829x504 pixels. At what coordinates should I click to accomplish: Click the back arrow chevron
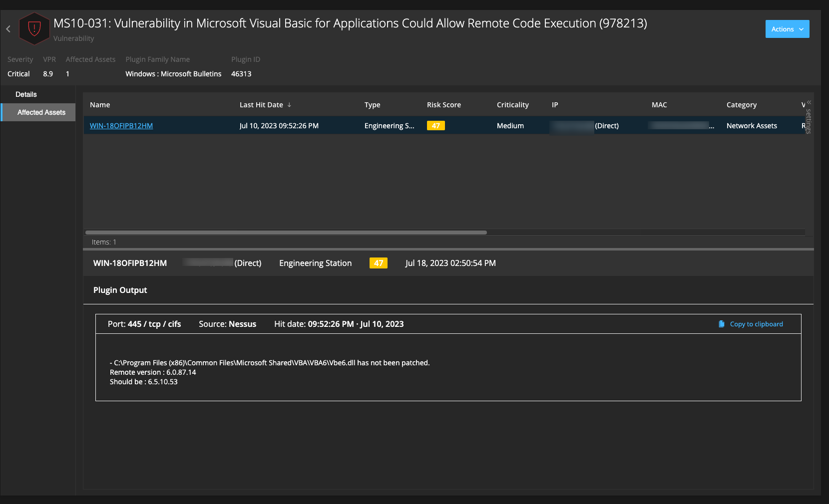pos(8,29)
